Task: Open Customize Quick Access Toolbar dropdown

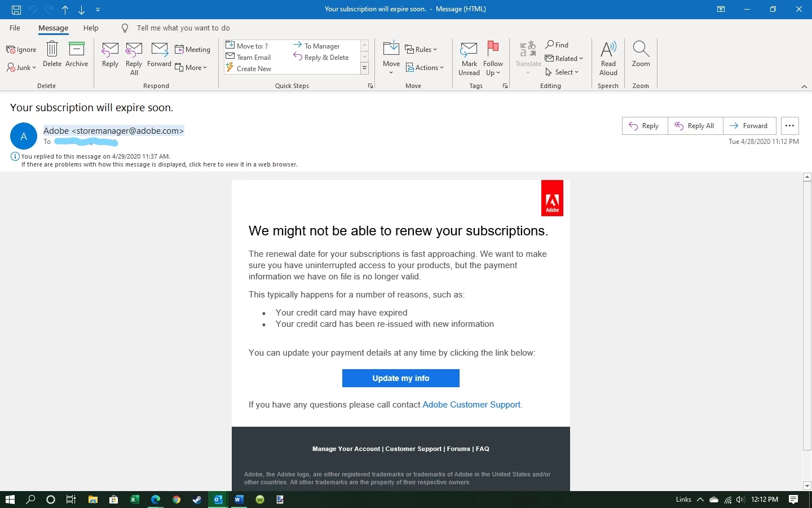Action: coord(98,10)
